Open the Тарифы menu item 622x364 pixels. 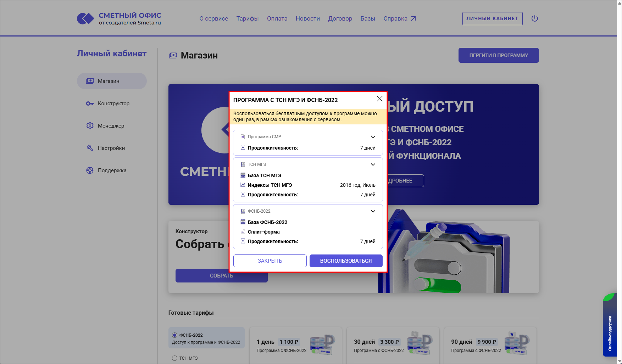(x=247, y=18)
